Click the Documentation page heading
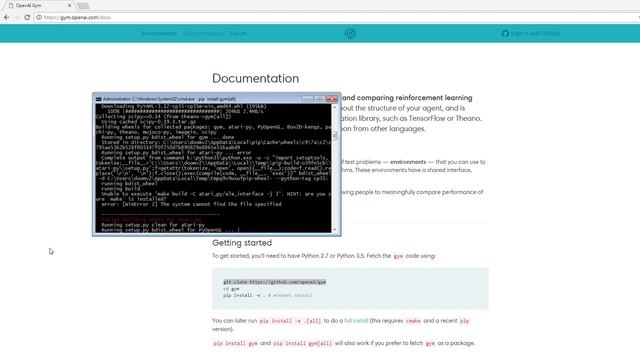This screenshot has width=640, height=360. [256, 78]
